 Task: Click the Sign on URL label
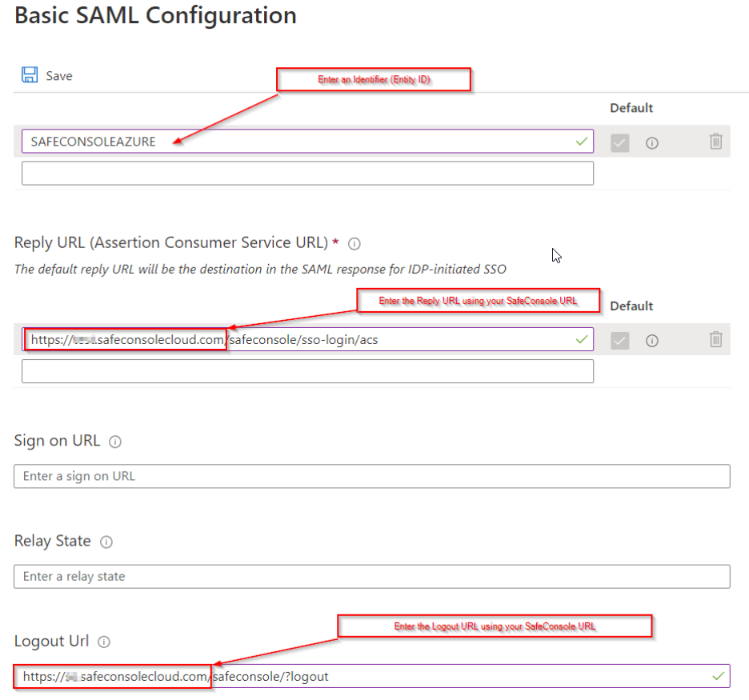point(57,440)
